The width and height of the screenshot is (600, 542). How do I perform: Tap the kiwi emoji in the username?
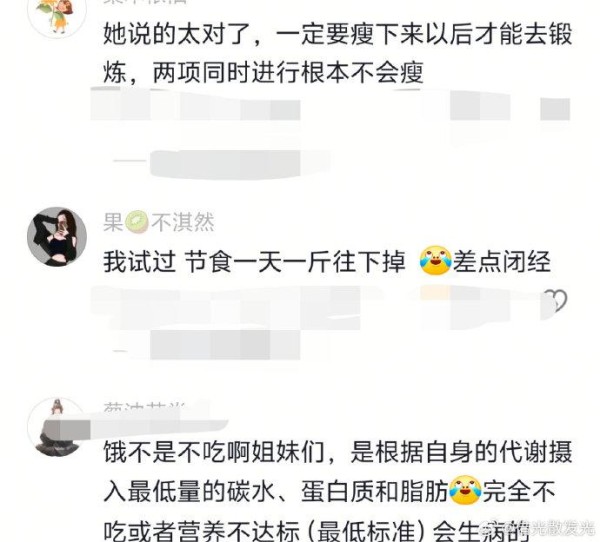137,223
